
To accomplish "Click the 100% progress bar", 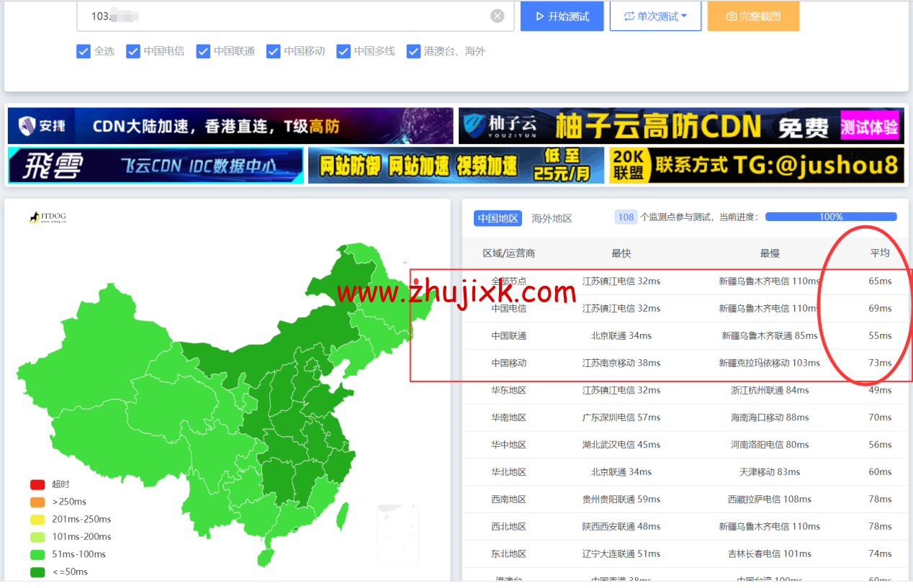I will pyautogui.click(x=830, y=216).
